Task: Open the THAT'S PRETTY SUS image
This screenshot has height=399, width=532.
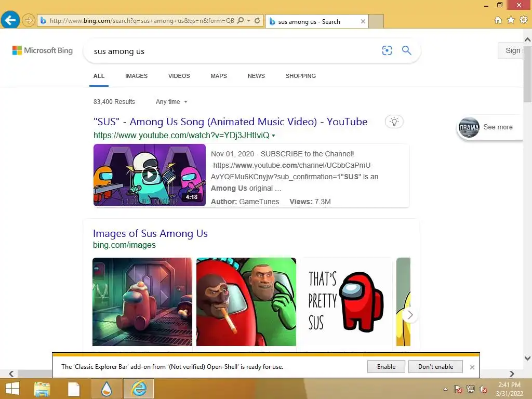Action: pos(346,302)
